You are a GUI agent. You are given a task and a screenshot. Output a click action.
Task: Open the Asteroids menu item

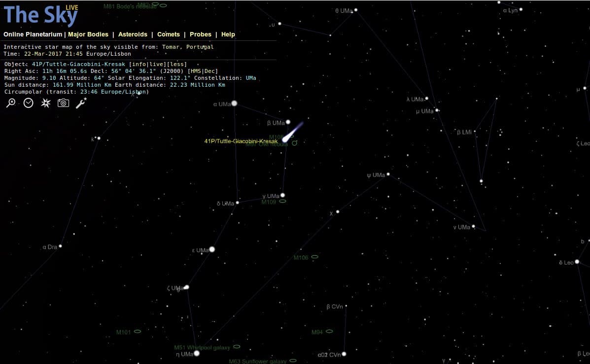tap(133, 34)
